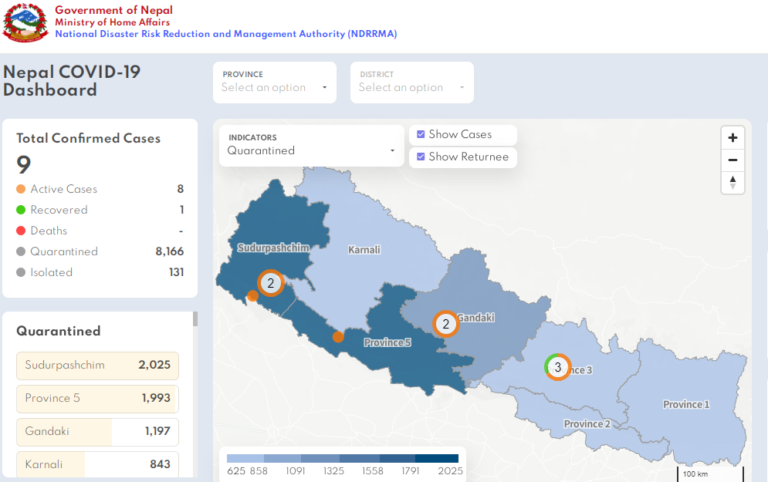Click the Government of Nepal emblem logo
Screen dimensions: 768x482
[x=25, y=22]
